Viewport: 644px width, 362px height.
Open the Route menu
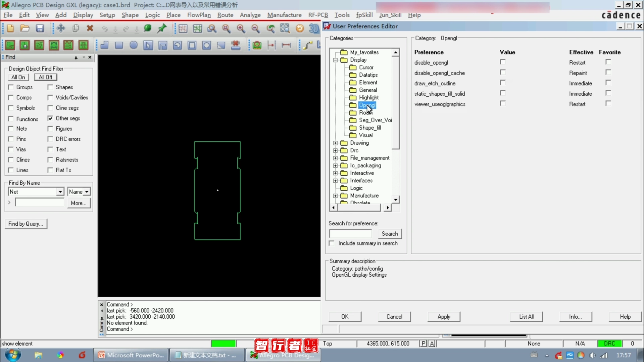(x=225, y=15)
